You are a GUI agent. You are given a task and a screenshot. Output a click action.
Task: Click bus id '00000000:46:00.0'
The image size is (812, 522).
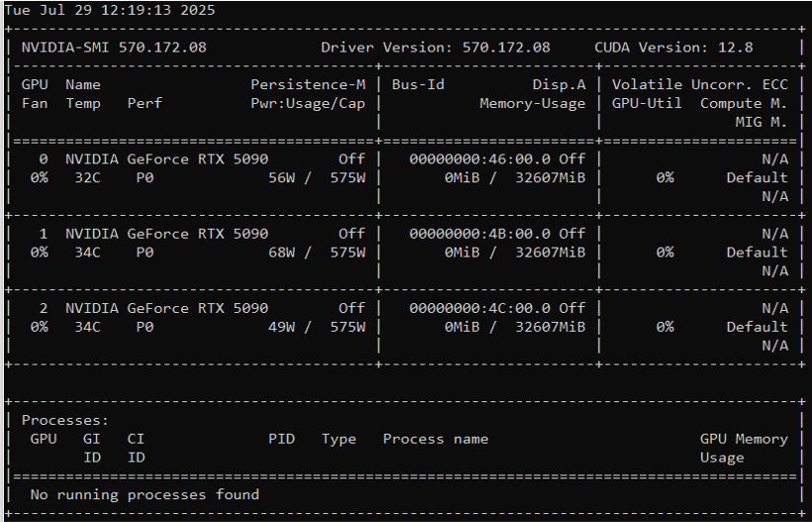(x=479, y=159)
